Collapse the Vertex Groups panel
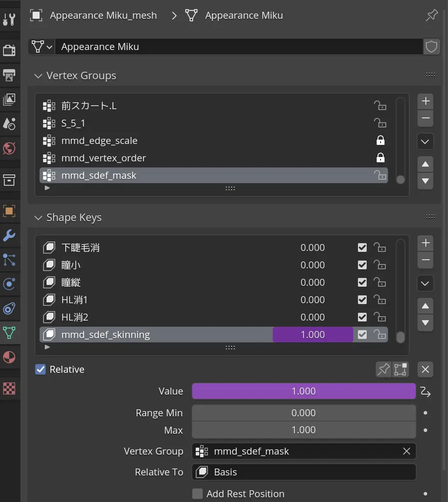This screenshot has height=502, width=448. [x=38, y=76]
